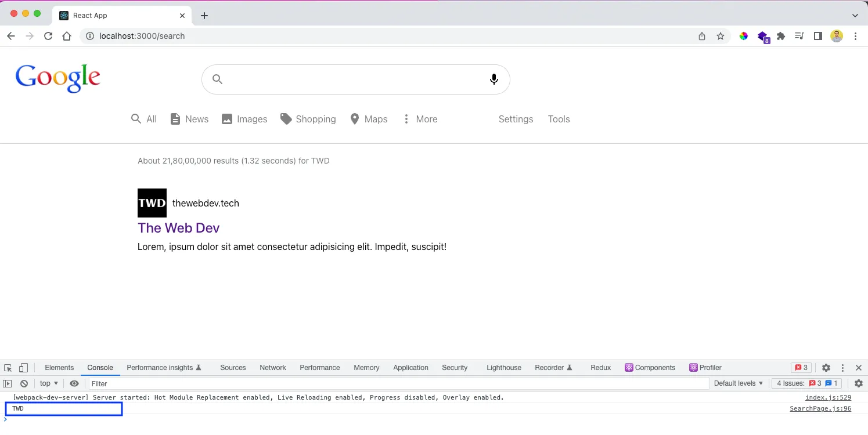The height and width of the screenshot is (435, 868).
Task: Click the console Filter field
Action: [398, 383]
